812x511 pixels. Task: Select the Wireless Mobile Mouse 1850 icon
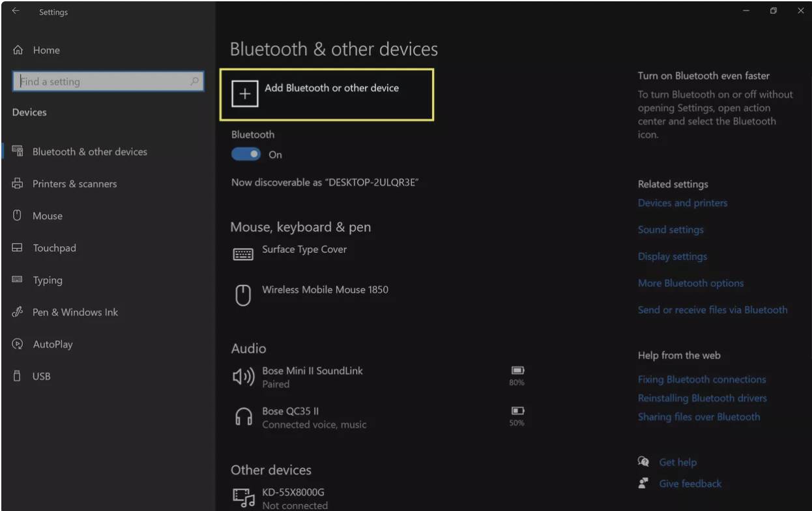pyautogui.click(x=242, y=295)
